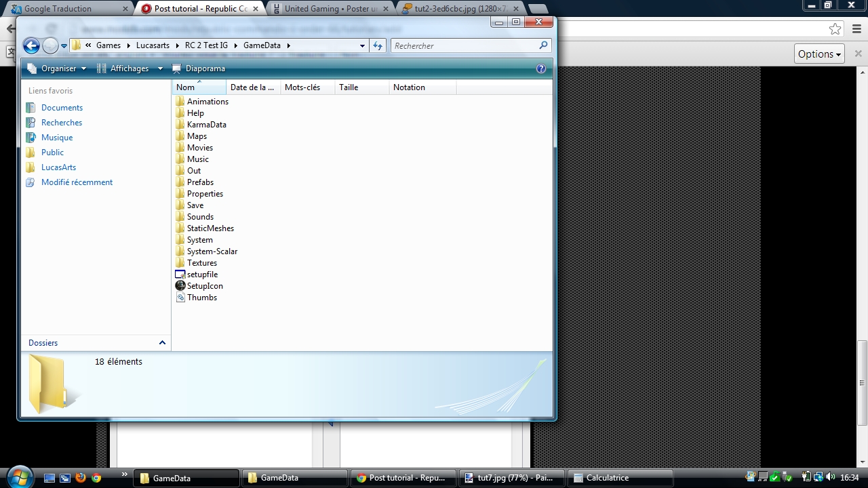
Task: Open the Help folder icon
Action: pos(180,113)
